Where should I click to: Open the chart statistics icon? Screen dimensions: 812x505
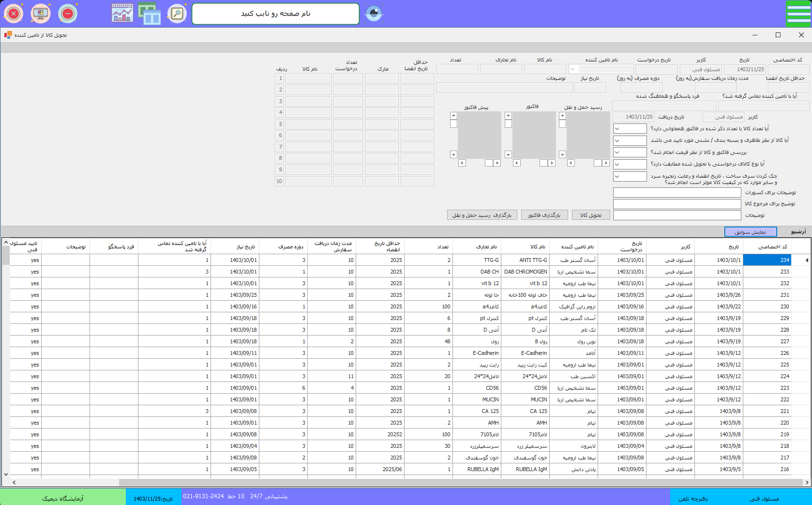coord(122,14)
